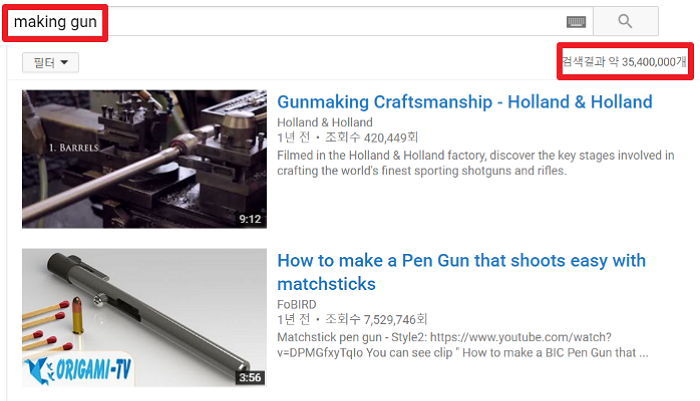700x401 pixels.
Task: Click the Holland factory video description text
Action: point(475,163)
